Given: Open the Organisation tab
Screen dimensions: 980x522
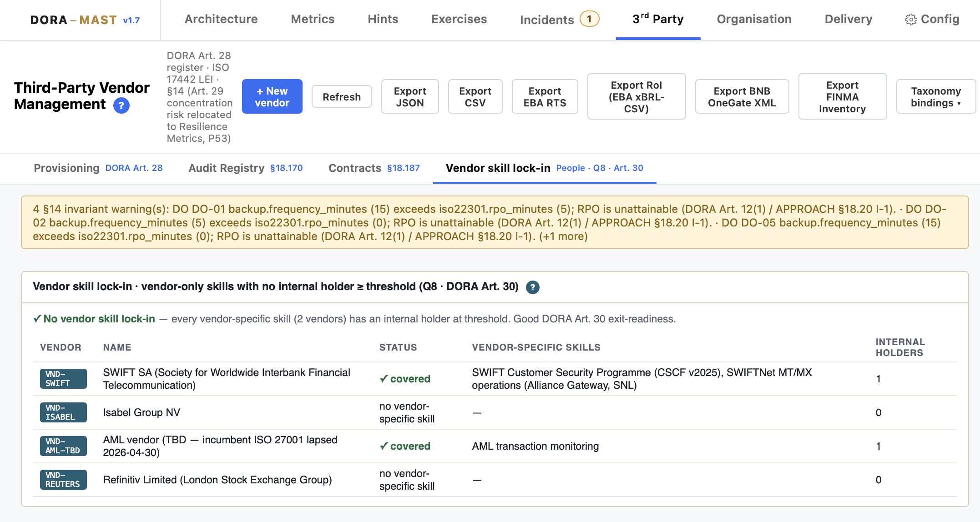Looking at the screenshot, I should pos(754,19).
